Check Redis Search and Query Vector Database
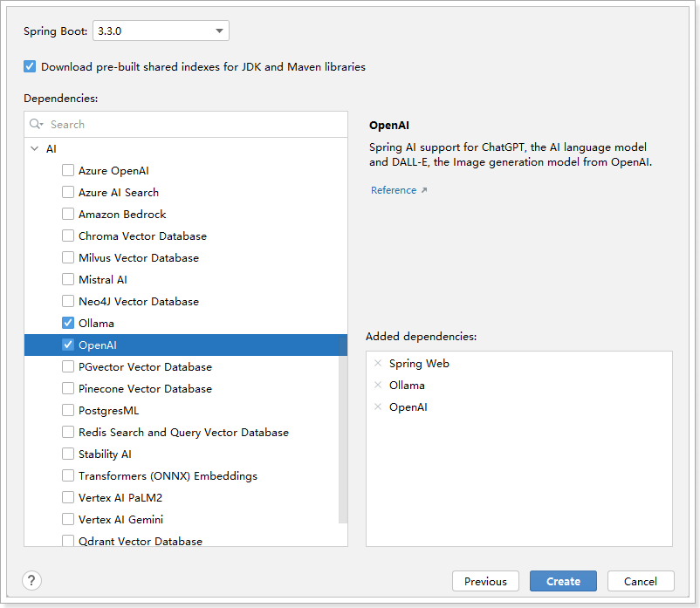Viewport: 700px width, 608px height. [68, 433]
